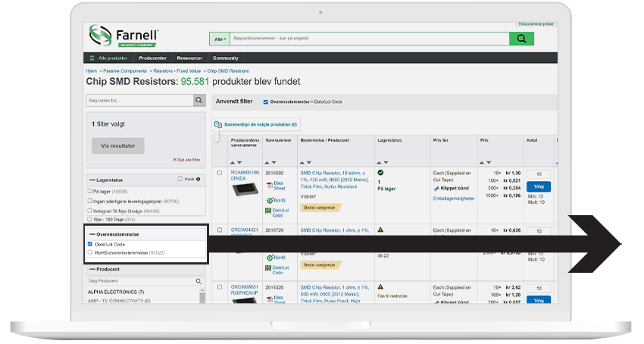Image resolution: width=644 pixels, height=344 pixels.
Task: Open SMD Chip Resistor 10 kohm description
Action: tap(334, 180)
